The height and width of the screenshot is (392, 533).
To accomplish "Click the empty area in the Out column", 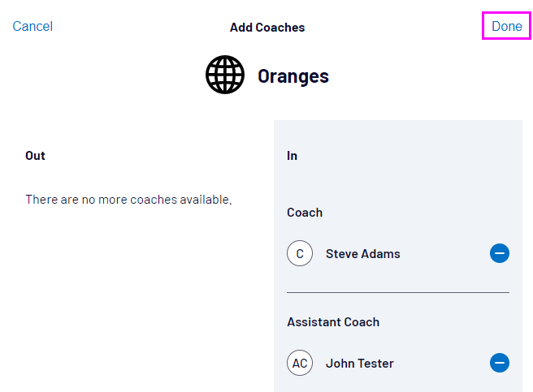I will (x=138, y=300).
